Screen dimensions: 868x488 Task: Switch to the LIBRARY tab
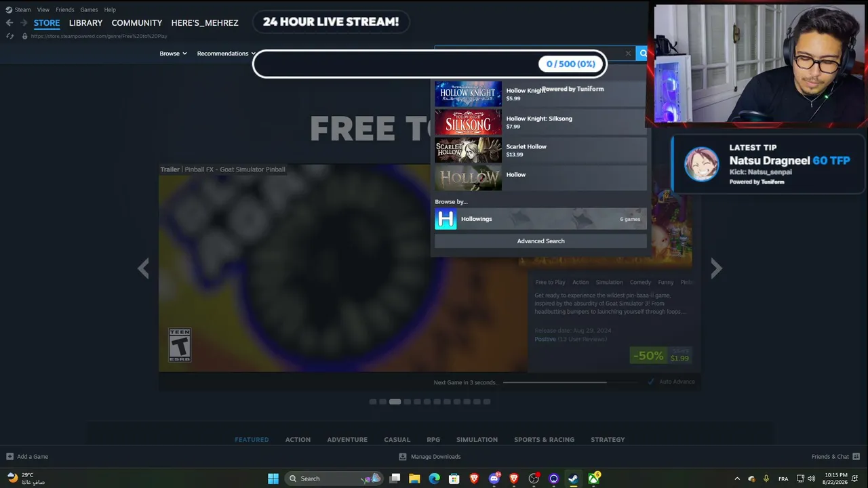(x=85, y=23)
